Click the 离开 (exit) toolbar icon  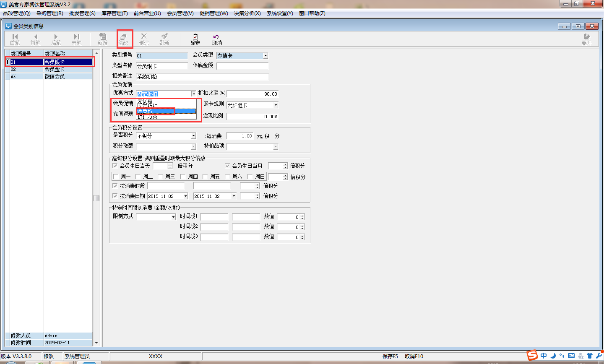tap(586, 39)
